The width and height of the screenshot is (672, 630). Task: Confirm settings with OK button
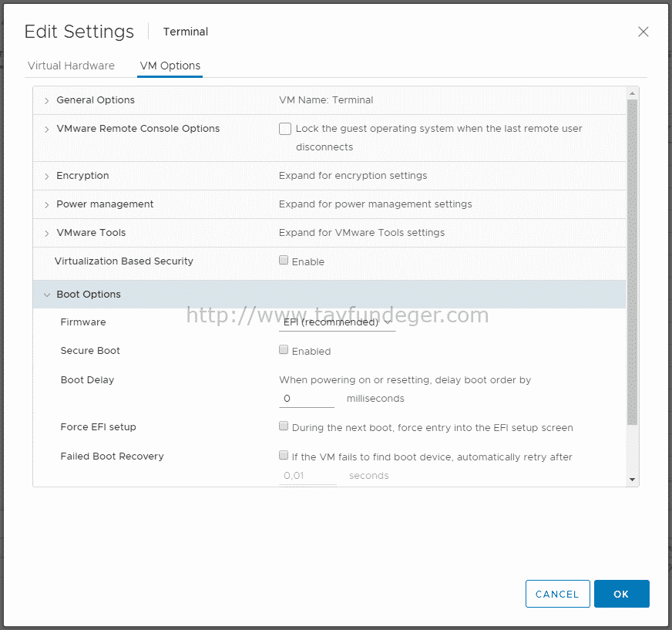621,594
